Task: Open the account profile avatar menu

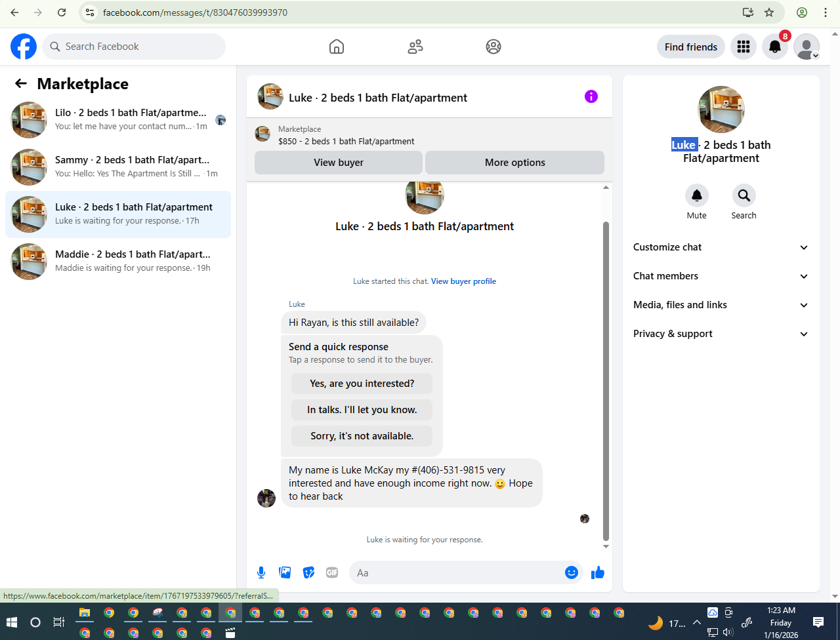Action: pos(807,47)
